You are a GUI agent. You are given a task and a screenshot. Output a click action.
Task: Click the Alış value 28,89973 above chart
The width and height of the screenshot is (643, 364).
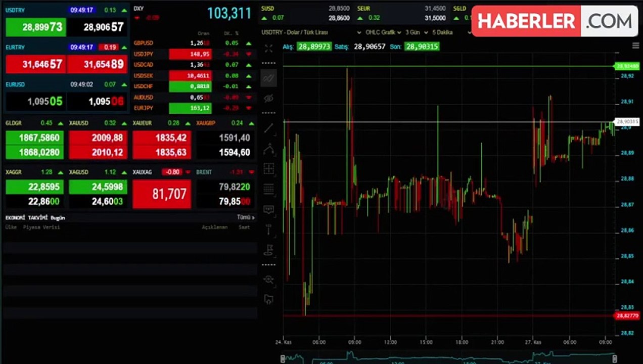[314, 47]
